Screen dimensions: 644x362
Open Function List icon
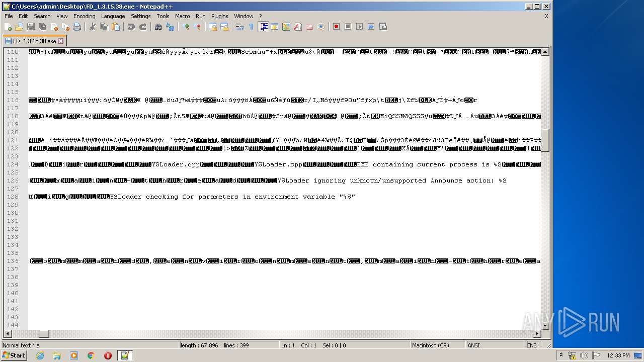298,27
